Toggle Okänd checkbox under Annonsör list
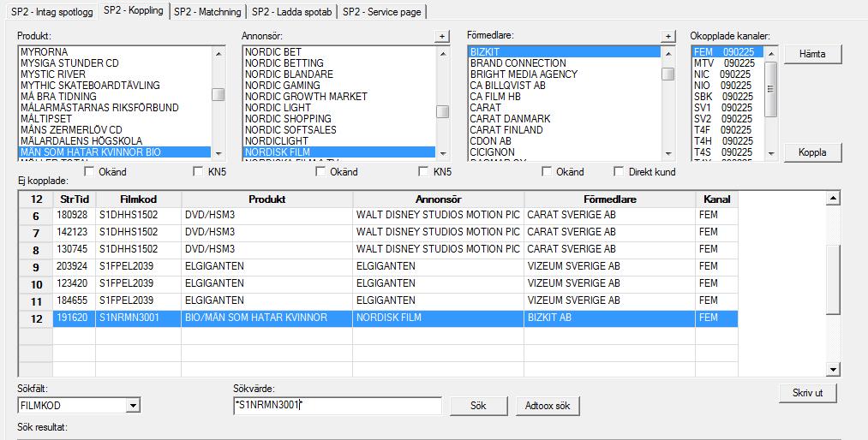 click(x=320, y=172)
